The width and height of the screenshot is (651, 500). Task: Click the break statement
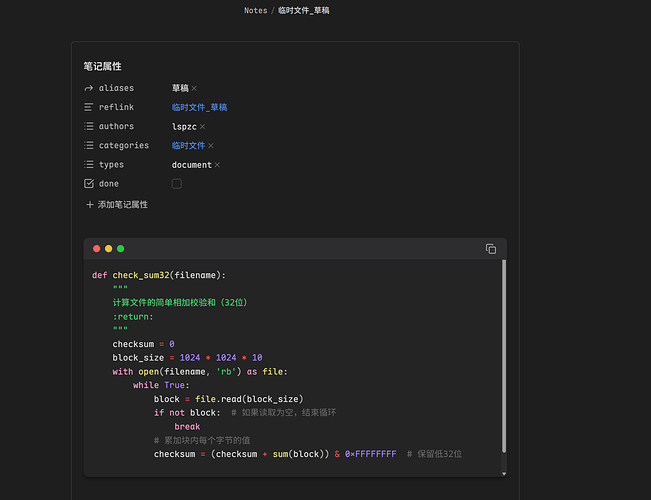187,427
